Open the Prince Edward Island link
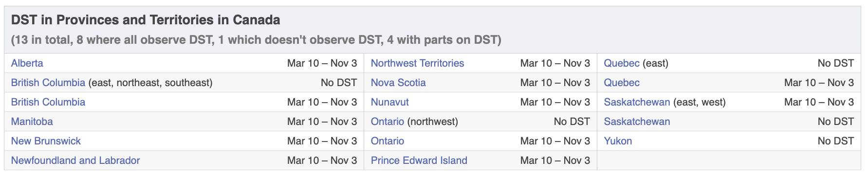Image resolution: width=868 pixels, height=177 pixels. 419,160
